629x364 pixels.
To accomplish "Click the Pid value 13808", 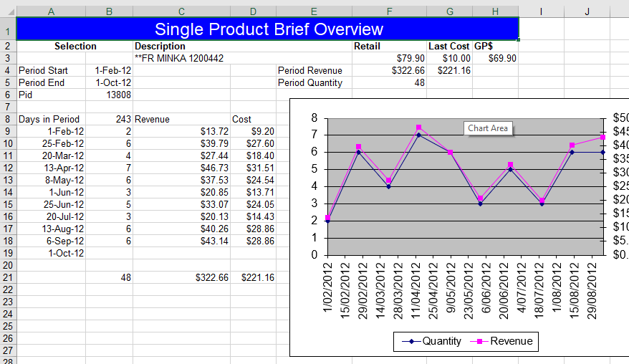I will pos(109,95).
